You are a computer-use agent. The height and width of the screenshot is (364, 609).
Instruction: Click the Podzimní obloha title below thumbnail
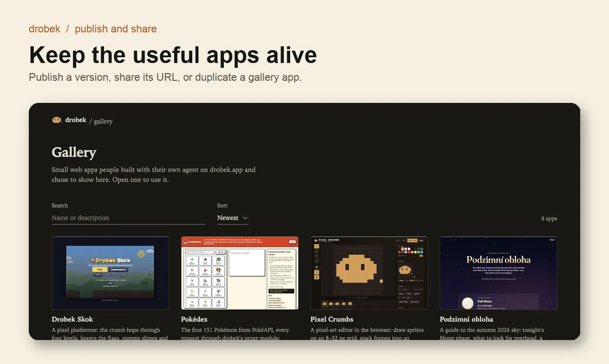466,319
